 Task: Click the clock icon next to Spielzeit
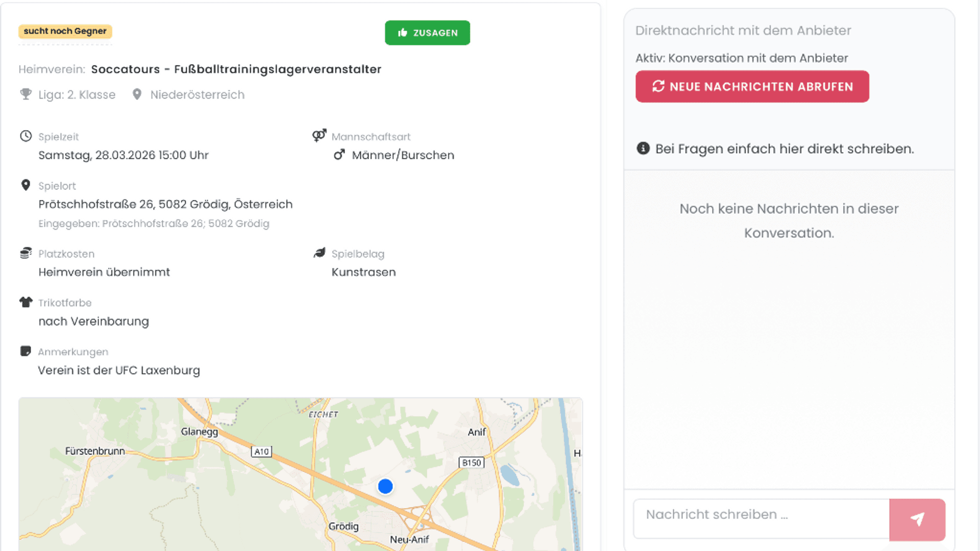[x=26, y=136]
